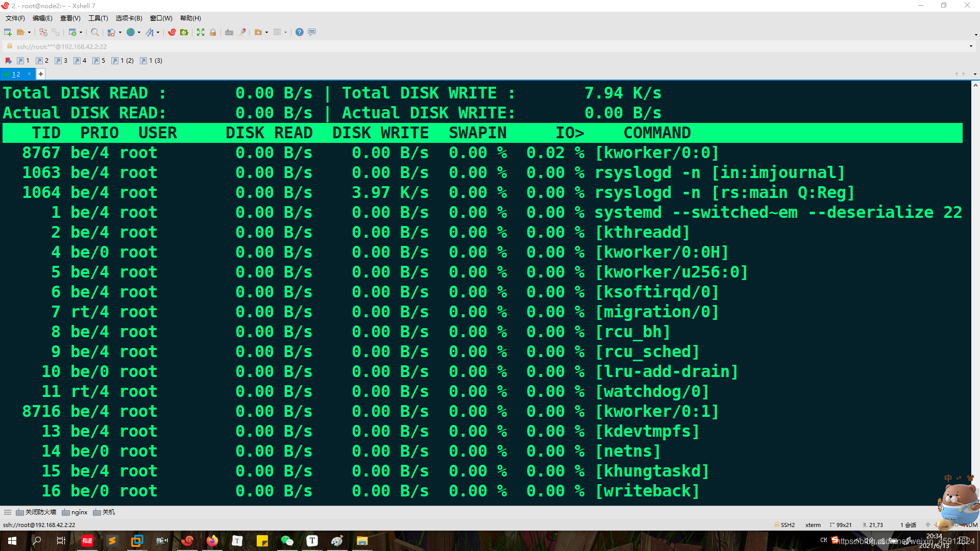This screenshot has height=551, width=980.
Task: Switch to session tab 12
Action: tap(16, 74)
